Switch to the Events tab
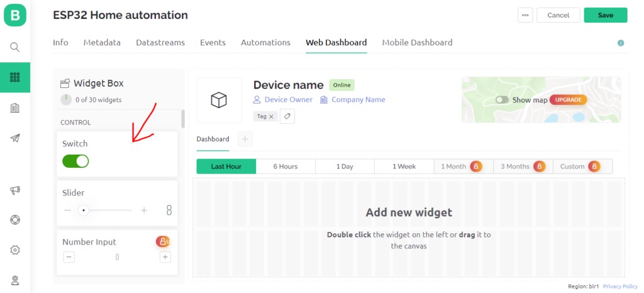This screenshot has width=644, height=293. click(x=213, y=43)
